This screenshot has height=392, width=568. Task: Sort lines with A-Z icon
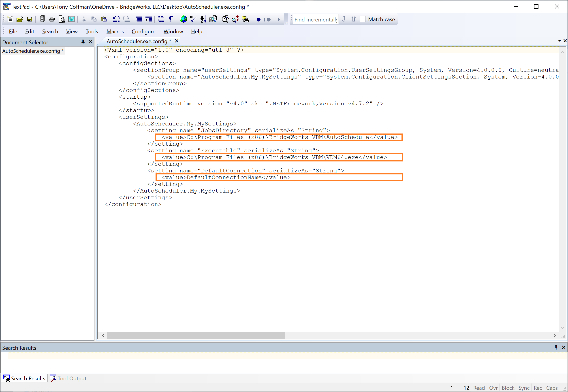203,19
